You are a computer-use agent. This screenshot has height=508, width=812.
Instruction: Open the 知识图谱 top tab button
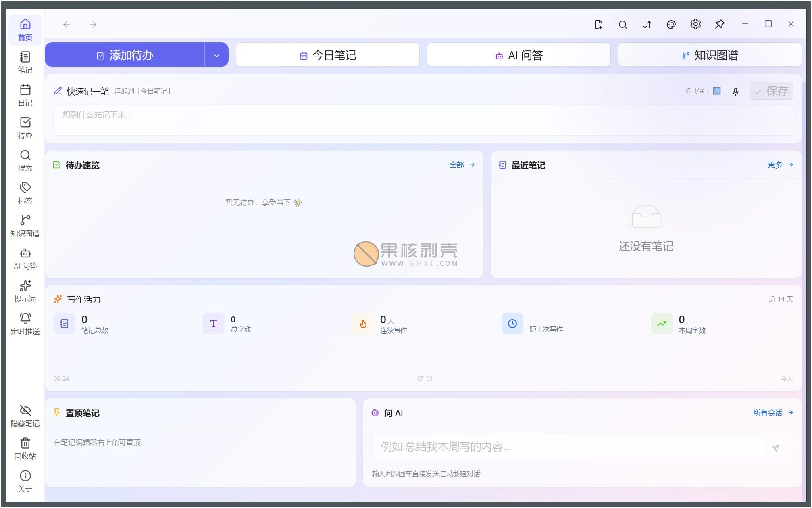click(x=710, y=55)
